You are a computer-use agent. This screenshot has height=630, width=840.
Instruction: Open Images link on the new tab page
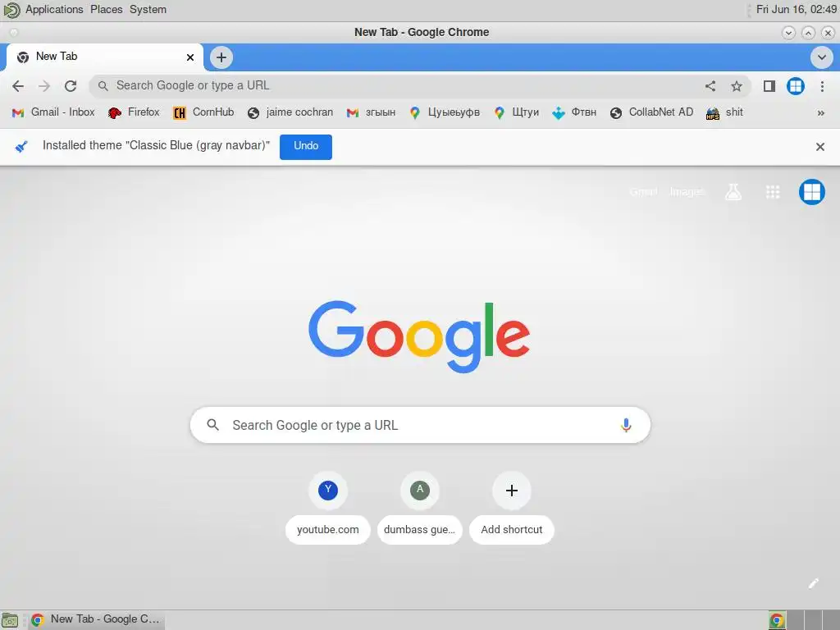(x=687, y=192)
